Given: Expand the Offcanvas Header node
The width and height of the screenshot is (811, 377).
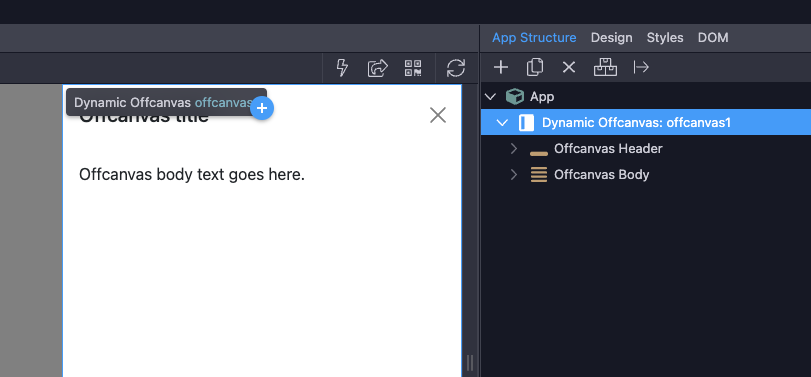Looking at the screenshot, I should (514, 149).
